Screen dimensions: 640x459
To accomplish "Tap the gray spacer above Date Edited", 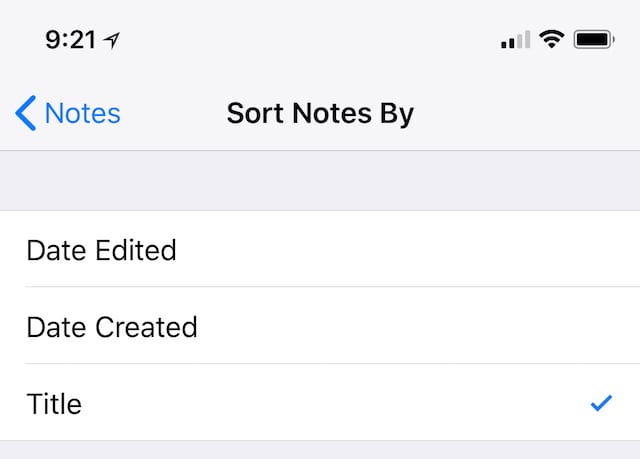I will 320,180.
